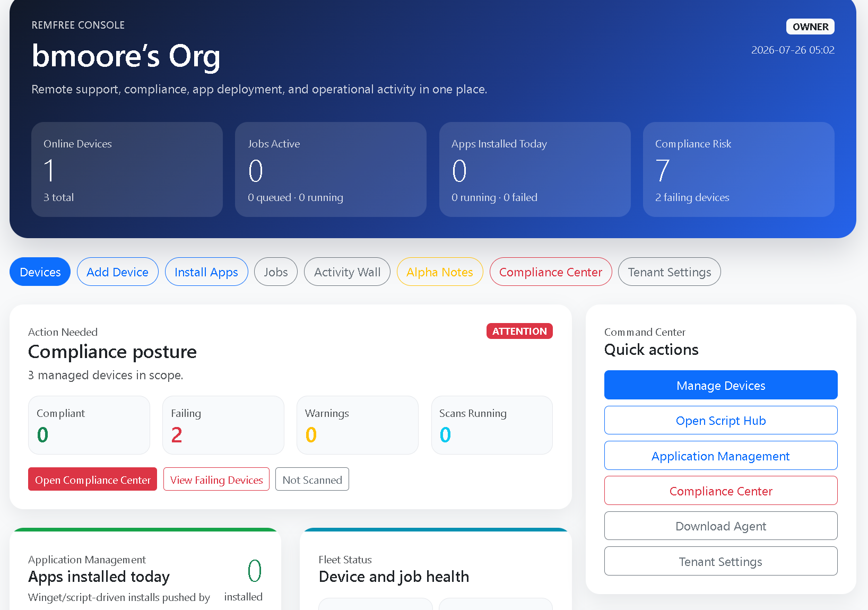The height and width of the screenshot is (610, 868).
Task: Click the ATTENTION status badge
Action: click(x=519, y=331)
